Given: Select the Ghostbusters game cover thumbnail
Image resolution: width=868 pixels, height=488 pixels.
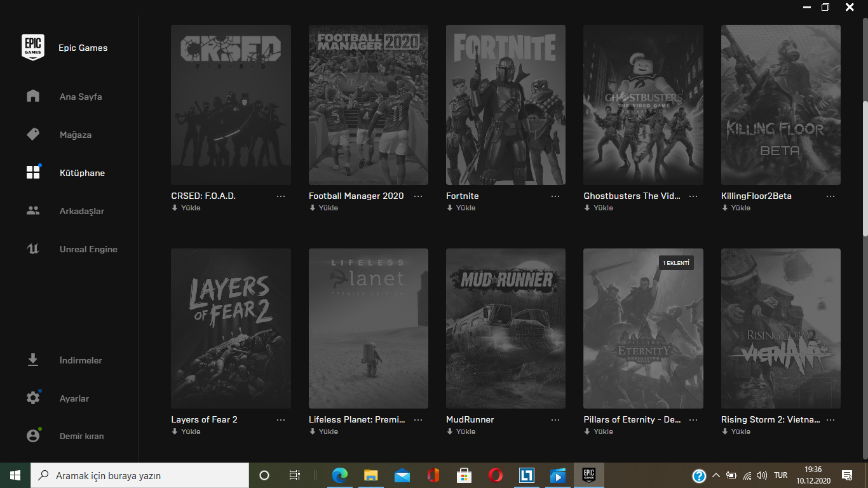Looking at the screenshot, I should 643,105.
